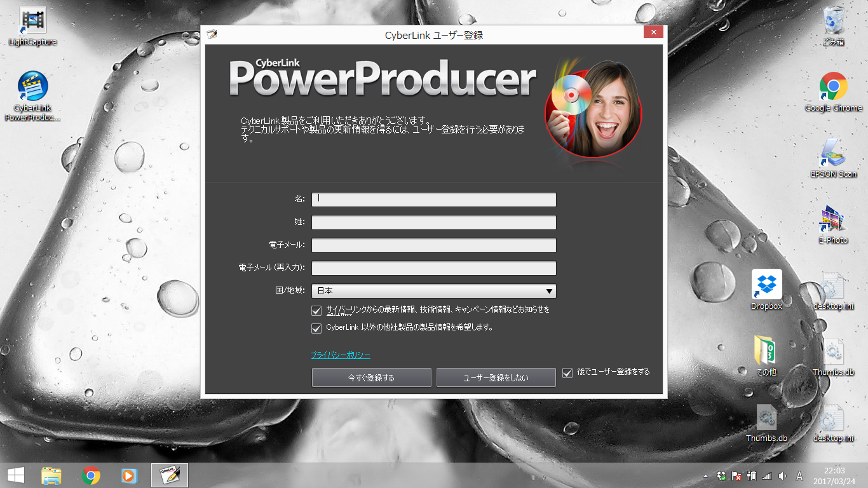Open the EPSON Scan desktop shortcut

coord(833,158)
